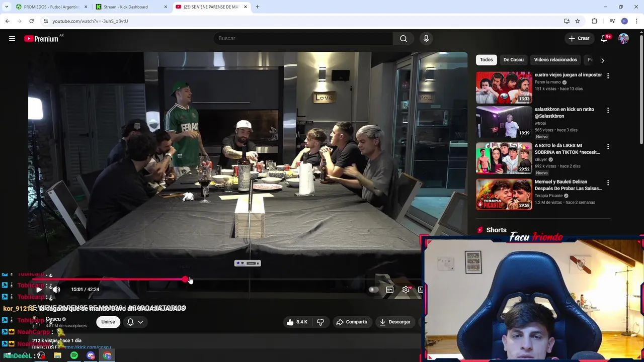Viewport: 644px width, 362px height.
Task: Open 'Paren la mano' channel link
Action: pos(547,82)
